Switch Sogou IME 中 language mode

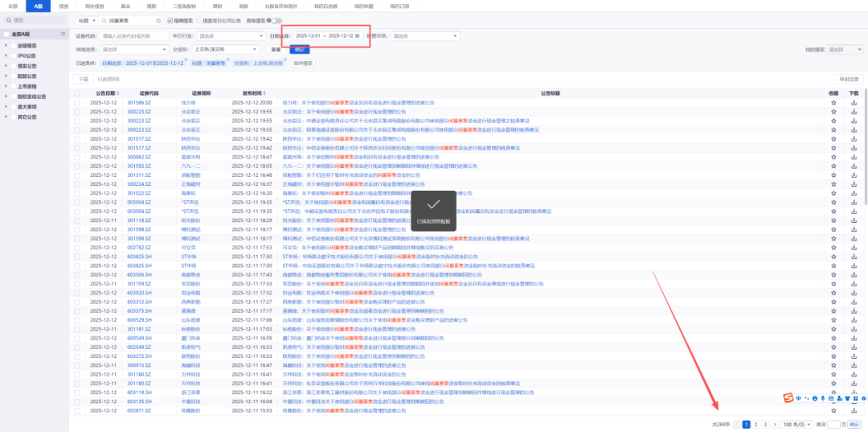coord(799,399)
